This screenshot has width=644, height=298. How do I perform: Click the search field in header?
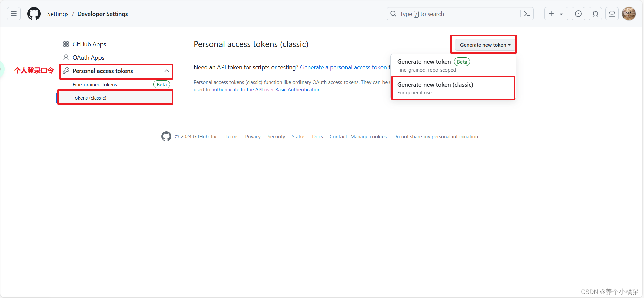(460, 14)
